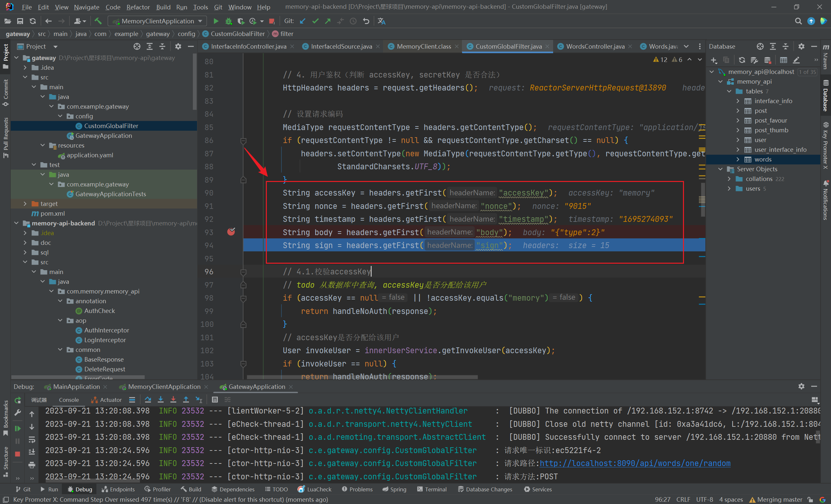Push commits with Git arrow icon
The image size is (831, 504).
(328, 21)
